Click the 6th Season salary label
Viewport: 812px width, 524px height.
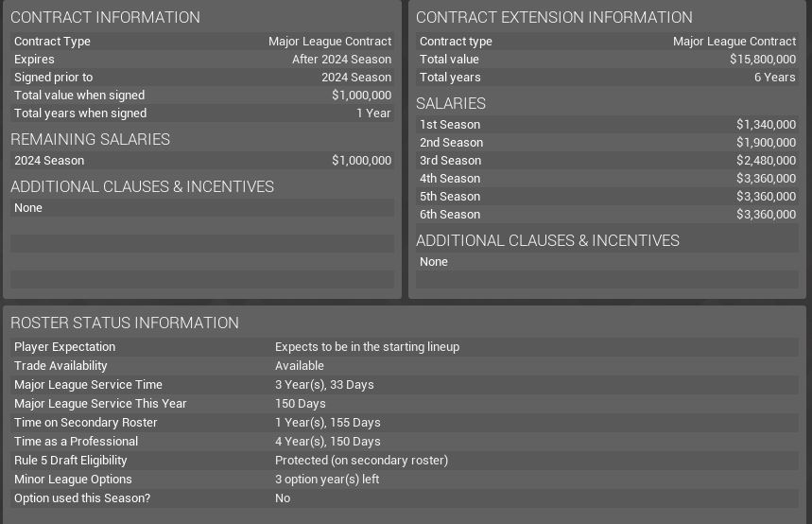coord(450,214)
